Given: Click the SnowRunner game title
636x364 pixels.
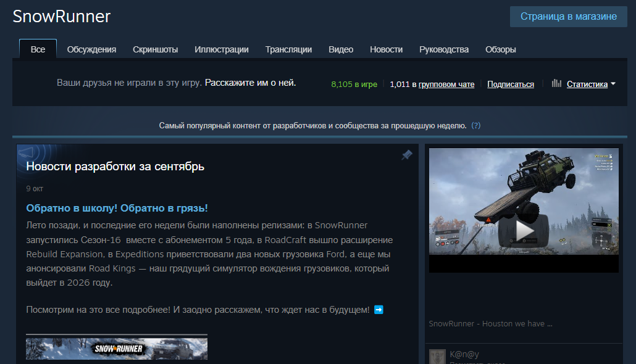Looking at the screenshot, I should (61, 17).
